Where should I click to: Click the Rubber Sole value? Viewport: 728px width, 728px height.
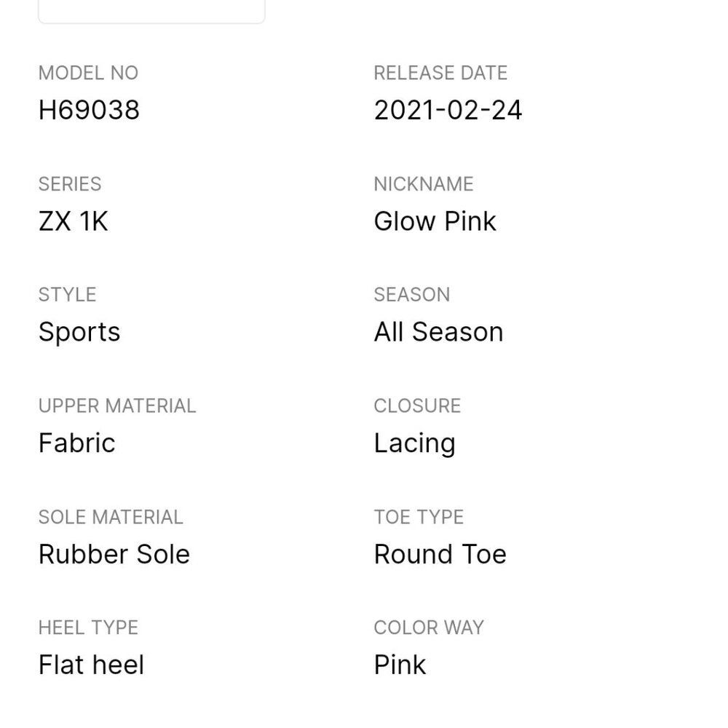114,554
